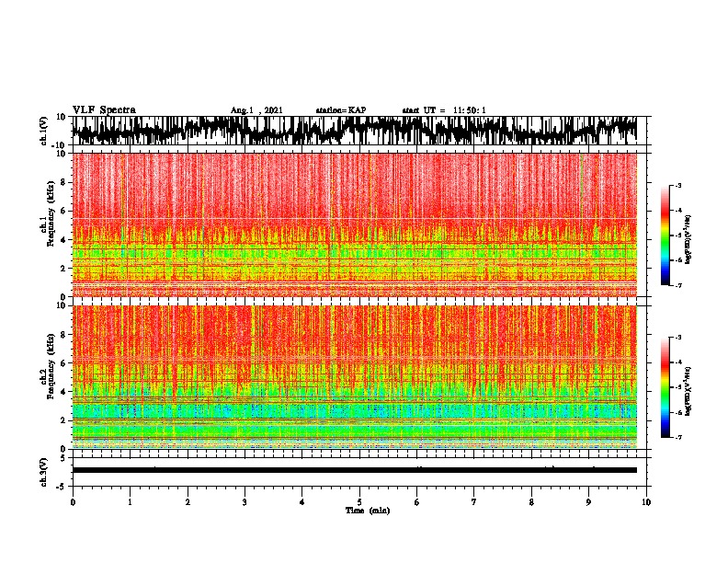Click the ch.1 color scale log(PSD) unit label
Viewport: 728px width, 563px height.
pyautogui.click(x=688, y=240)
